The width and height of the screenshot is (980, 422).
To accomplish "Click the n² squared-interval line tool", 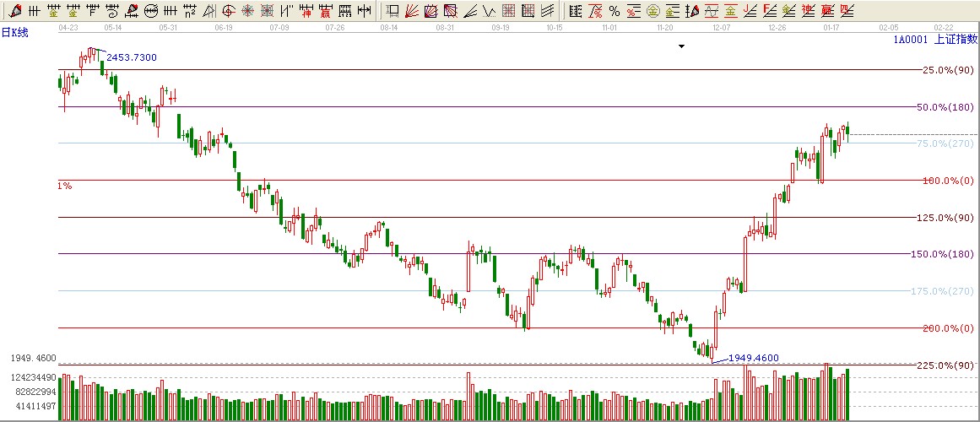I will [190, 11].
